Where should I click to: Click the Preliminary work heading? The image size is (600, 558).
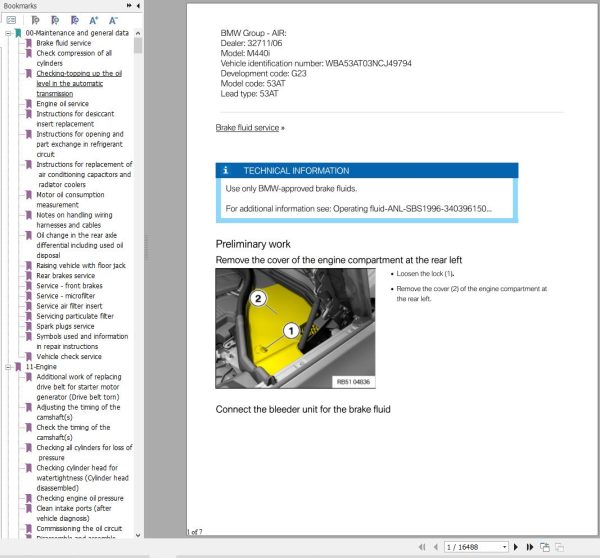coord(253,244)
